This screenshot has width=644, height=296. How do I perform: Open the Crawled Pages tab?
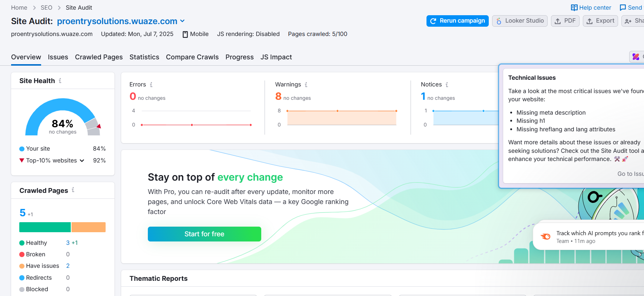click(99, 57)
